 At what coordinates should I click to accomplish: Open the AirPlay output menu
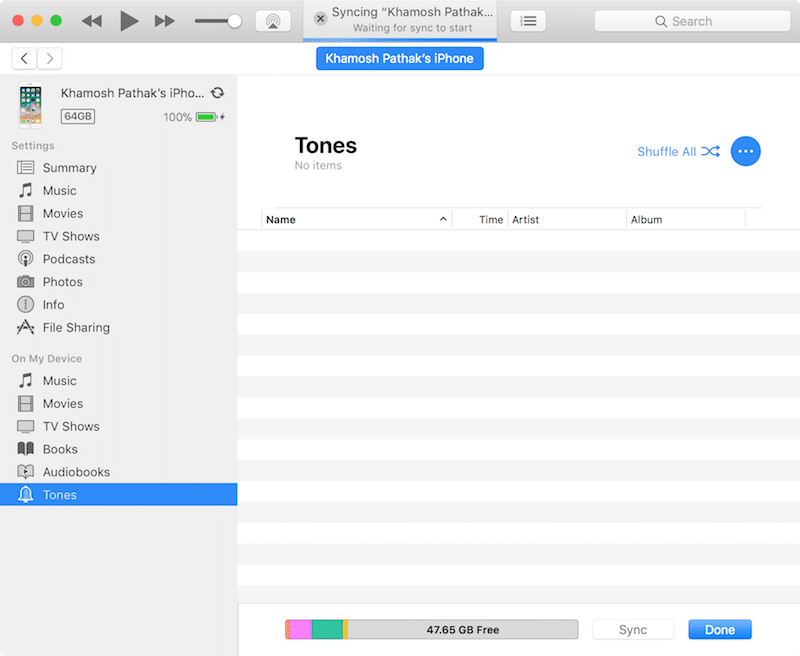(x=273, y=21)
